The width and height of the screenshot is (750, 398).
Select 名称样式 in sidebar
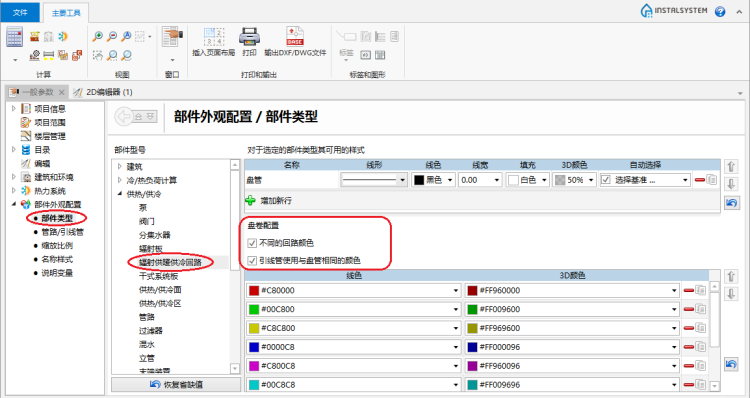tap(57, 259)
